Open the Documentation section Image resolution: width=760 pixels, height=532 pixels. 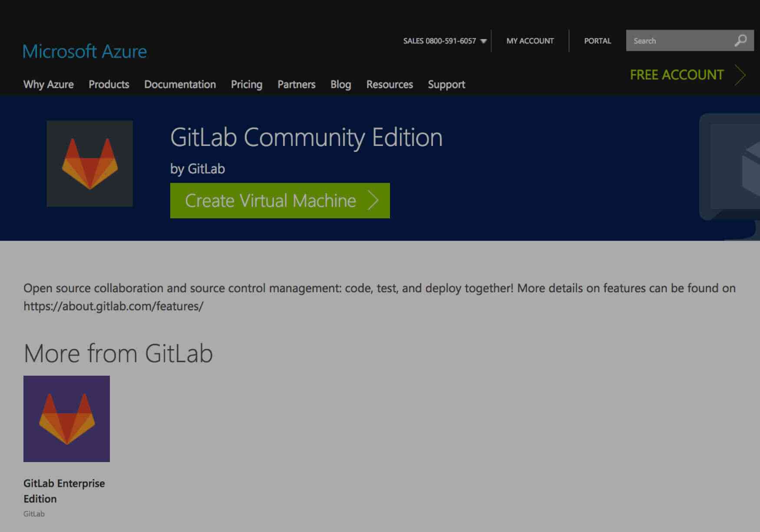coord(180,84)
